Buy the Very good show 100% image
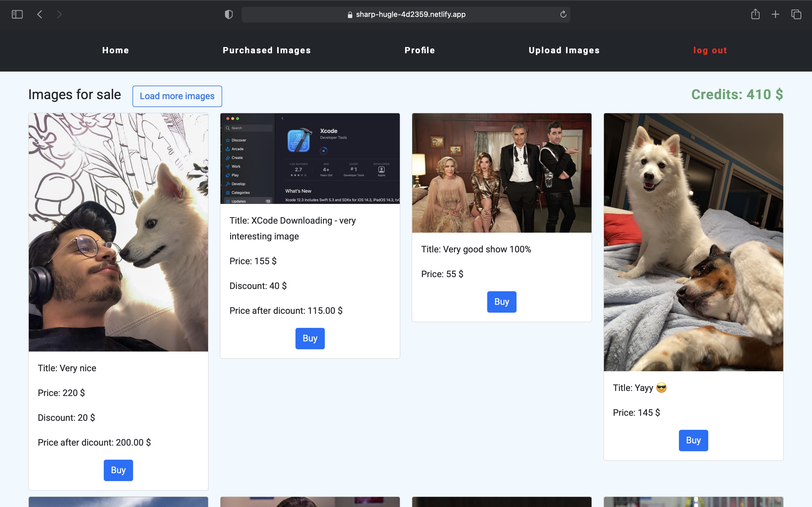 click(502, 302)
